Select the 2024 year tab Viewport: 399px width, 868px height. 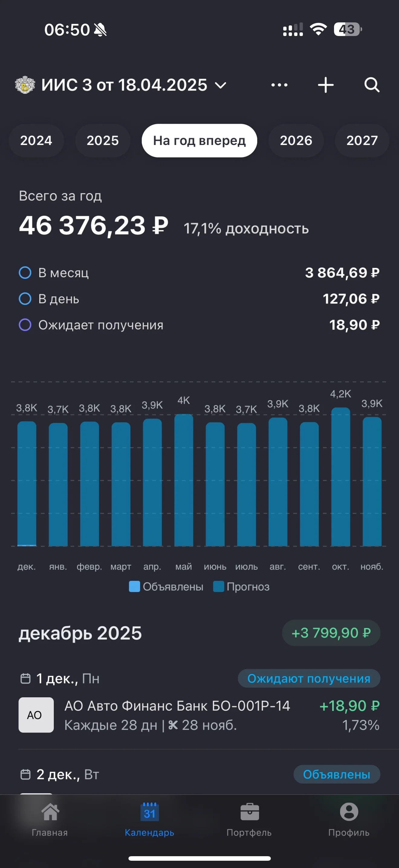click(36, 140)
